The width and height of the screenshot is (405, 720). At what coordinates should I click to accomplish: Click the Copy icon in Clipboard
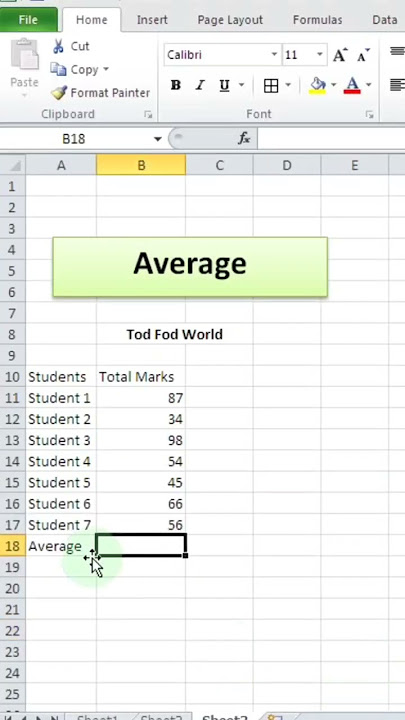[x=58, y=69]
